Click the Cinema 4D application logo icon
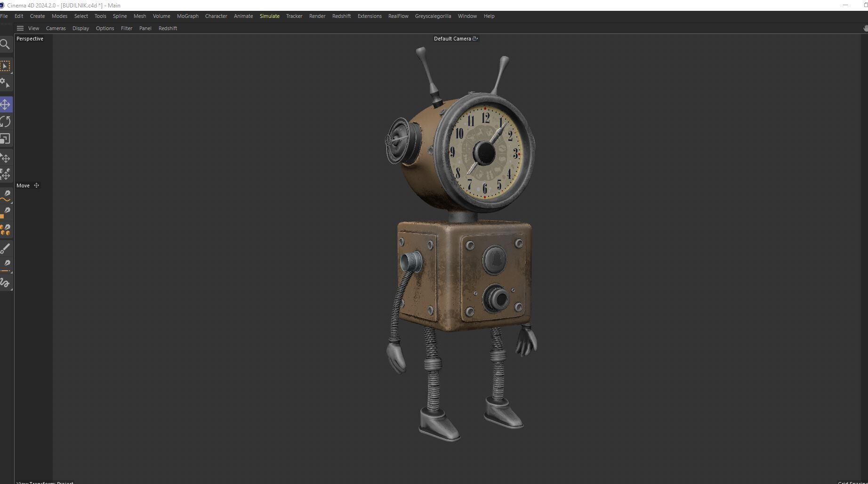This screenshot has width=868, height=484. [2, 5]
